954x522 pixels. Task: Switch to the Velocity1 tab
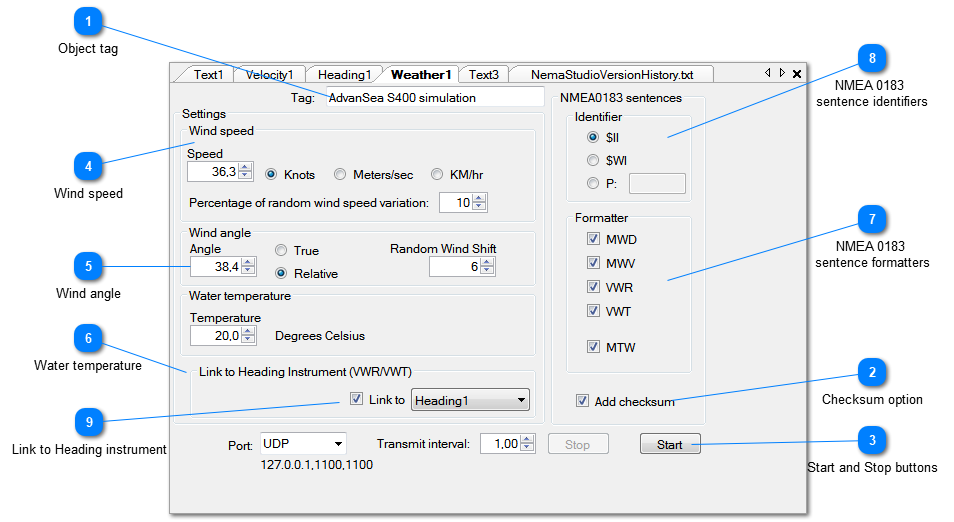269,74
